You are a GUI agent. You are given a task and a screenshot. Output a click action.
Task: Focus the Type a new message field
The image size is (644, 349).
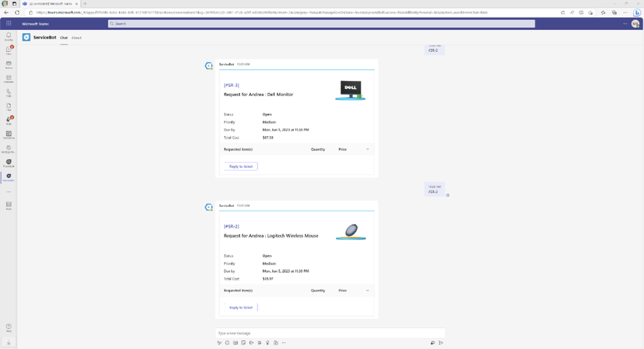330,333
